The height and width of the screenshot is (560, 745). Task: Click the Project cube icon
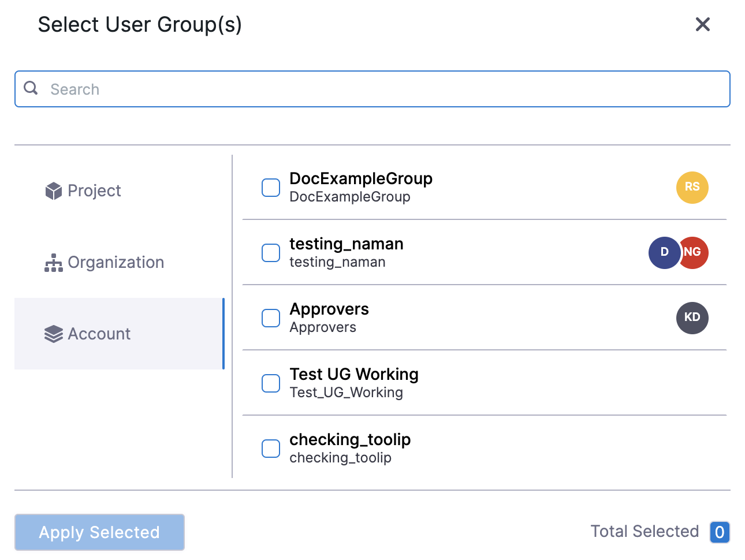pos(53,191)
